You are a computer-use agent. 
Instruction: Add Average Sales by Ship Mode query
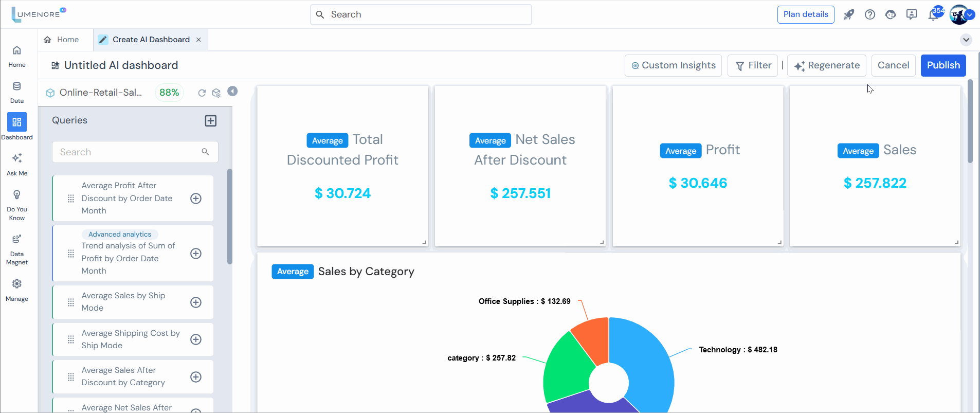pyautogui.click(x=196, y=302)
